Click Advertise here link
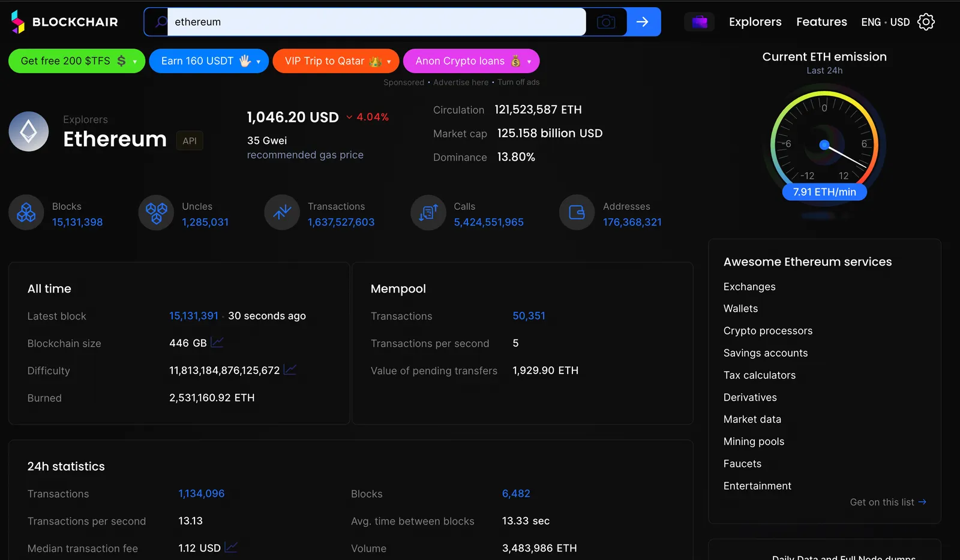This screenshot has height=560, width=960. tap(461, 82)
